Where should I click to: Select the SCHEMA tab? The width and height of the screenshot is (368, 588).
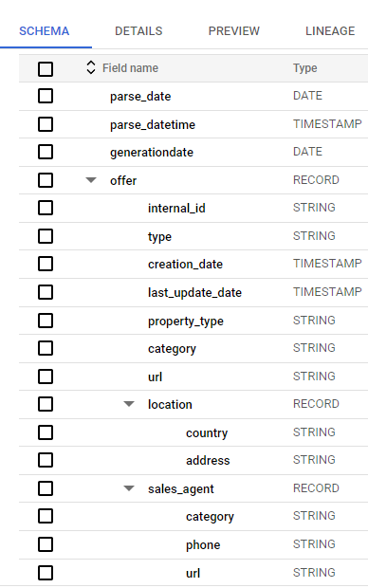coord(45,30)
